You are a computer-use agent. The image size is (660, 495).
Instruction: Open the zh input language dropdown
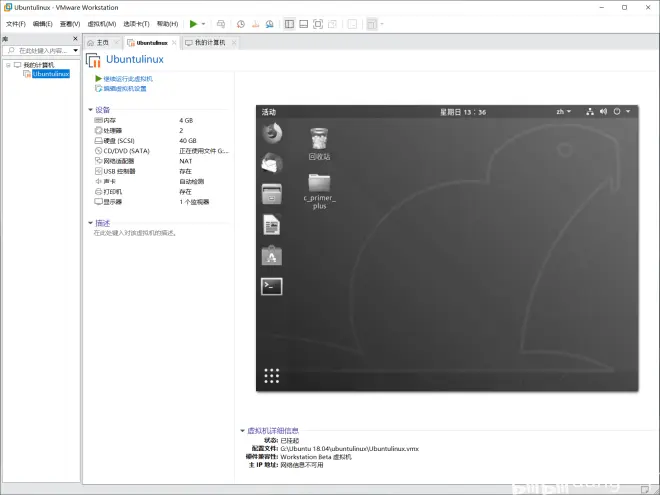click(x=564, y=112)
